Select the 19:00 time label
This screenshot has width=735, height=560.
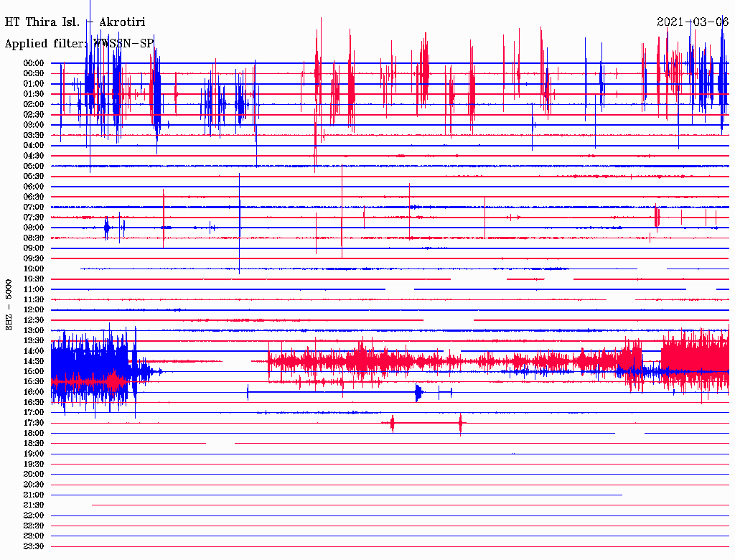[34, 454]
